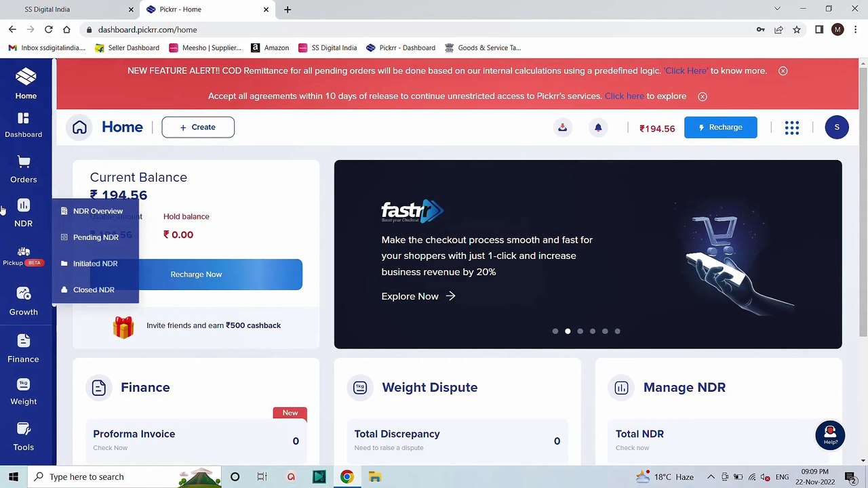Open the Pickrr - Dashboard bookmark
The height and width of the screenshot is (488, 868).
[x=400, y=48]
